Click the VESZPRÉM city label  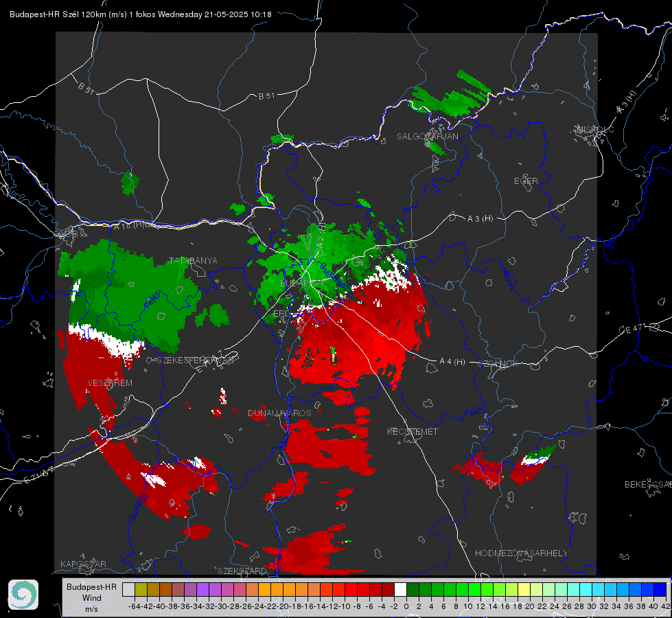[x=110, y=382]
